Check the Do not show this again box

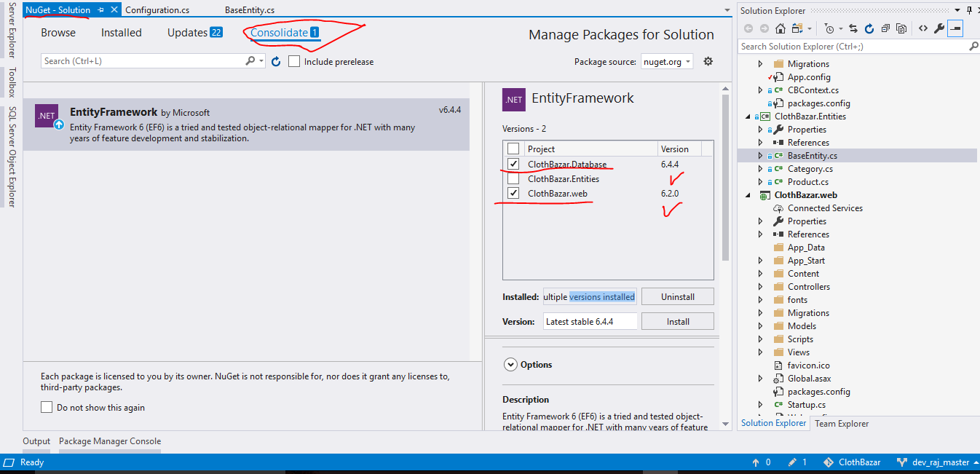[x=47, y=408]
